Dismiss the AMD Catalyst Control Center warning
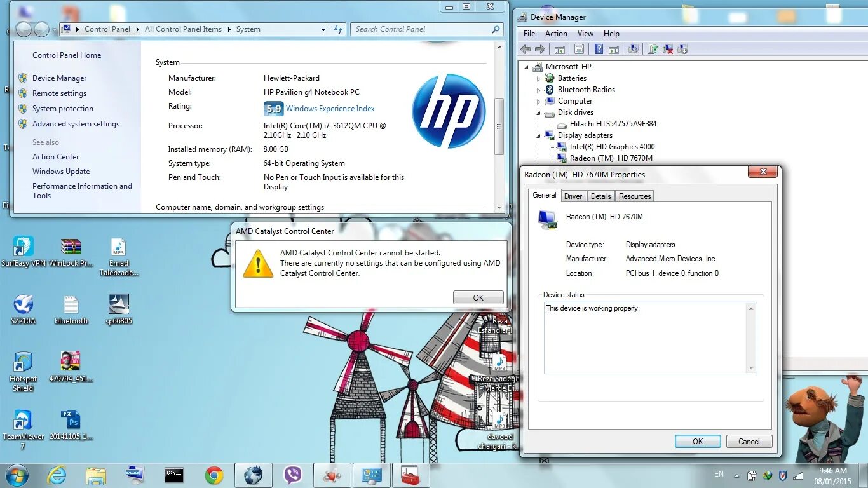The width and height of the screenshot is (868, 488). [478, 297]
